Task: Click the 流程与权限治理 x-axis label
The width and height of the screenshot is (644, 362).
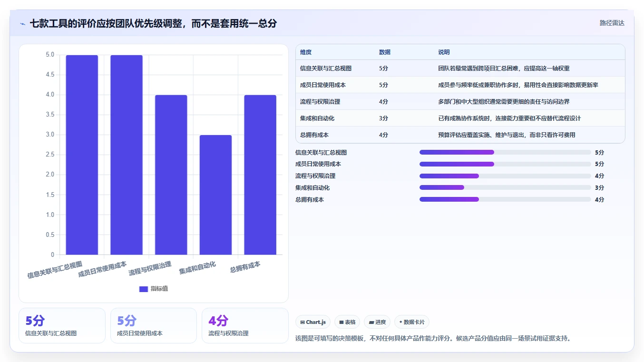Action: tap(150, 268)
